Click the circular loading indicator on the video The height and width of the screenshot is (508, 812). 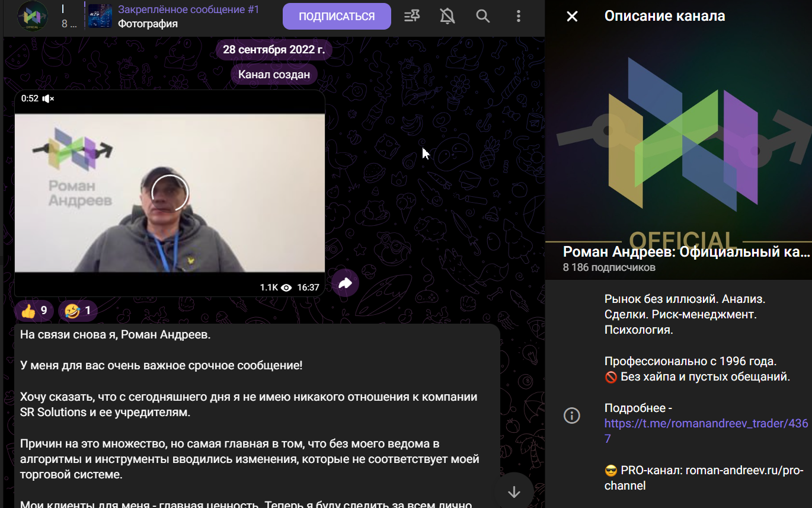pos(170,193)
